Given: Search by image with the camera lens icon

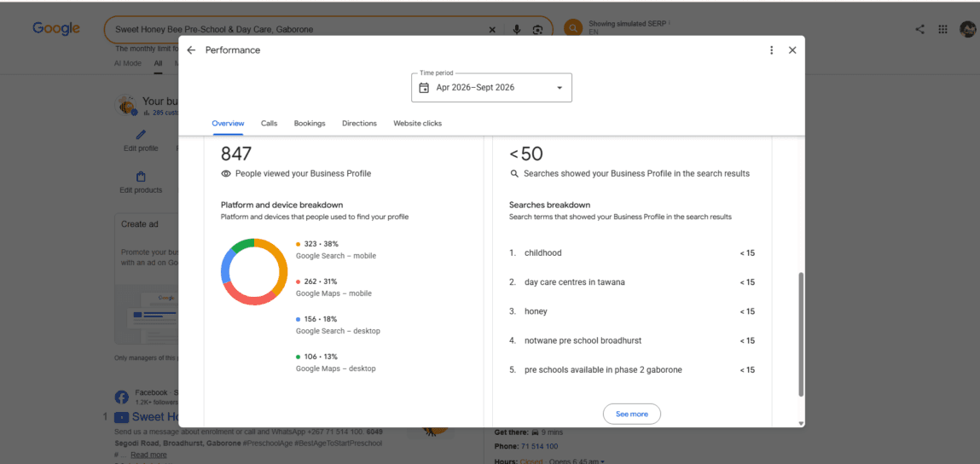Looking at the screenshot, I should click(537, 29).
